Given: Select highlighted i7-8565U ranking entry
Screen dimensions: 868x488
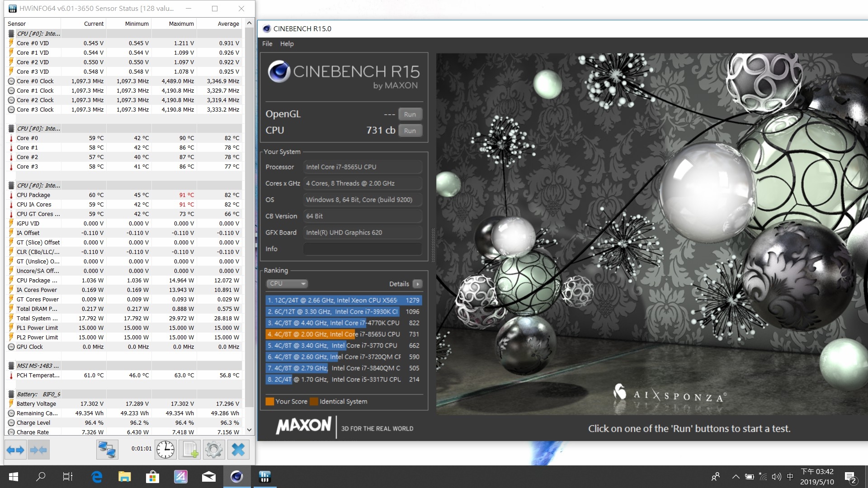Looking at the screenshot, I should pos(344,334).
